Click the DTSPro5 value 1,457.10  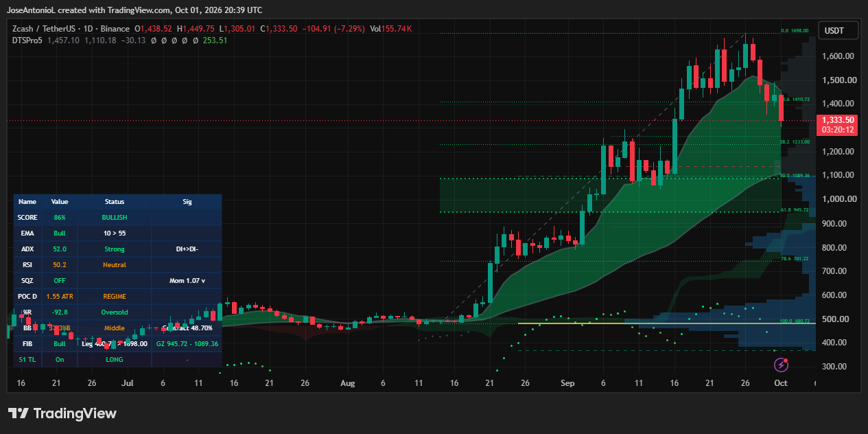coord(63,41)
